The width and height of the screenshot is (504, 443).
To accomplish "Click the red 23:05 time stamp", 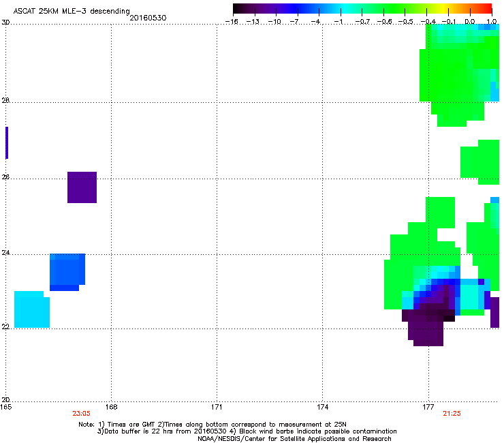I will [81, 414].
